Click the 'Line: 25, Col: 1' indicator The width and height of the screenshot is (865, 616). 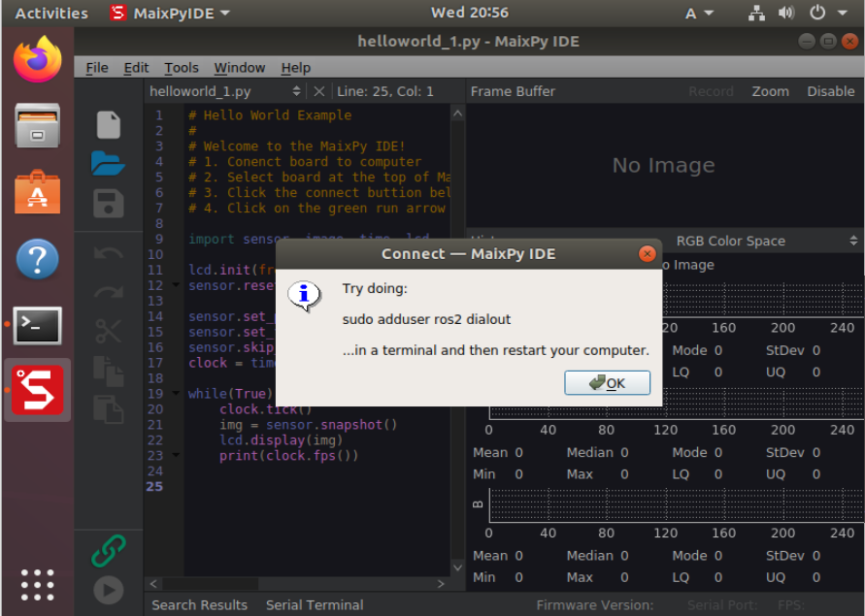click(385, 91)
